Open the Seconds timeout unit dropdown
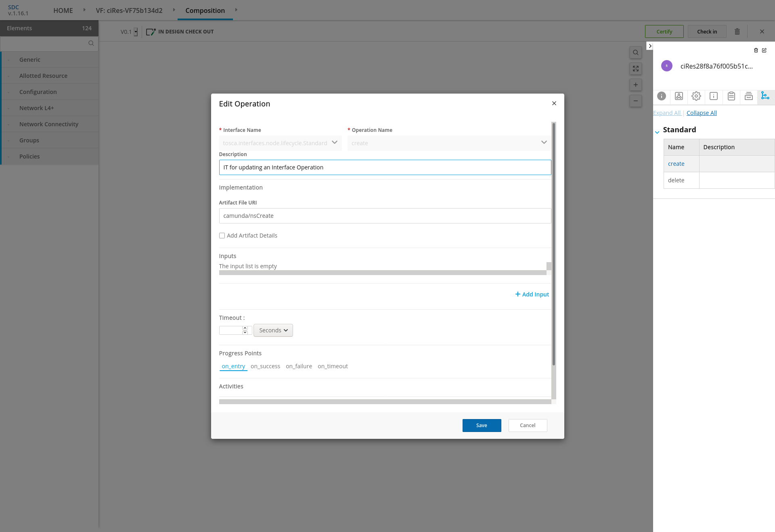 (273, 330)
